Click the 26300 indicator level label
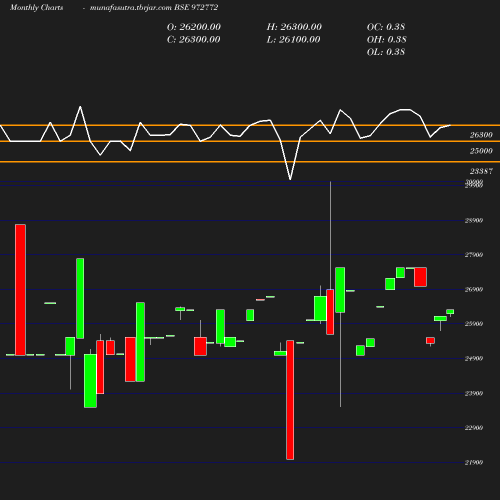This screenshot has width=500, height=500. 481,135
